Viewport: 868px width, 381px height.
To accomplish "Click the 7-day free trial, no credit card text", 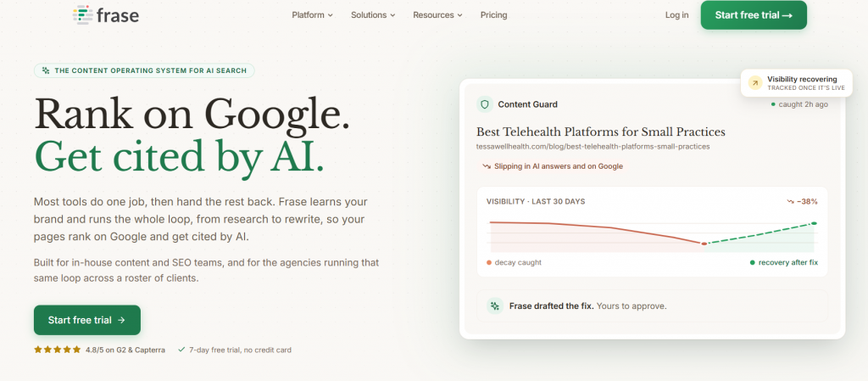I will (x=240, y=350).
